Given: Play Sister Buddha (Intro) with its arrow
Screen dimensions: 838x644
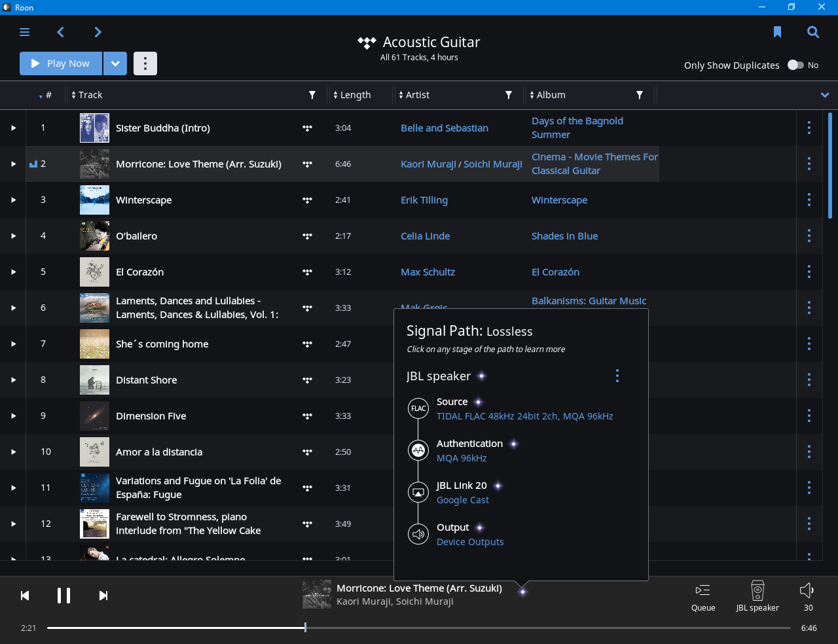Looking at the screenshot, I should point(13,128).
